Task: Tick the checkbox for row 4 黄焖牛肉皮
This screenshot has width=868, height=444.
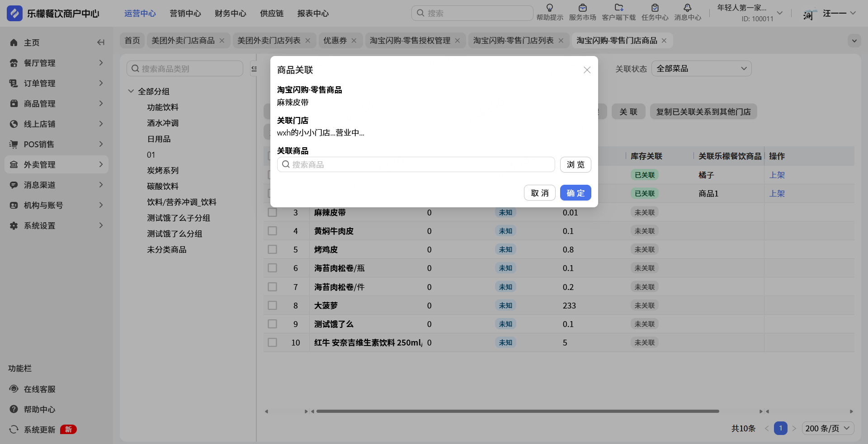Action: 272,231
